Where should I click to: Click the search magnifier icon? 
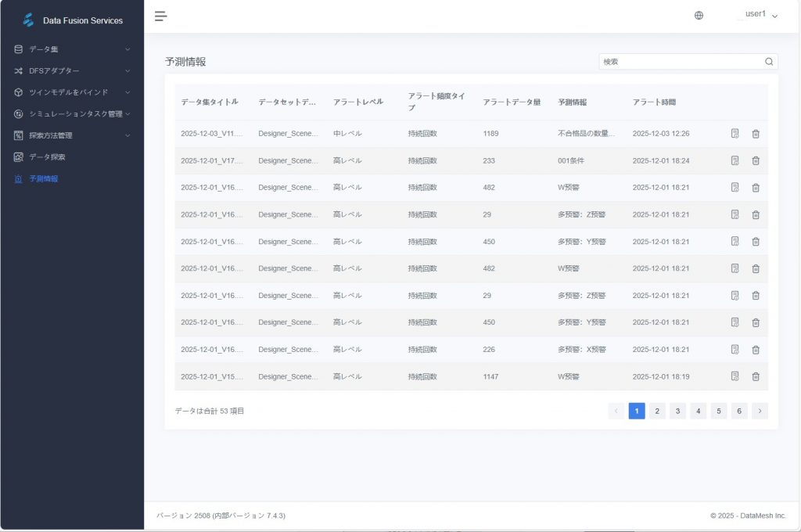click(x=768, y=62)
